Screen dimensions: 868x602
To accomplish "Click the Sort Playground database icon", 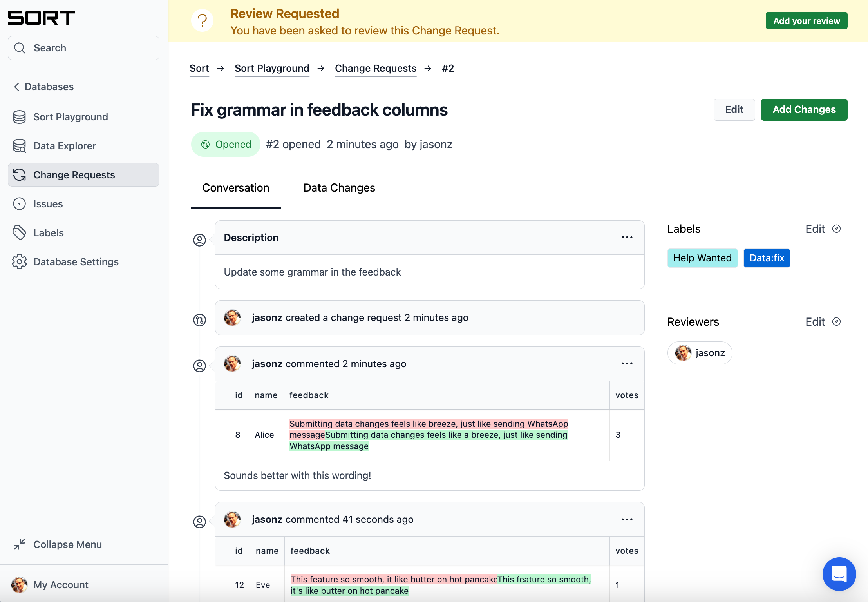I will [x=19, y=117].
